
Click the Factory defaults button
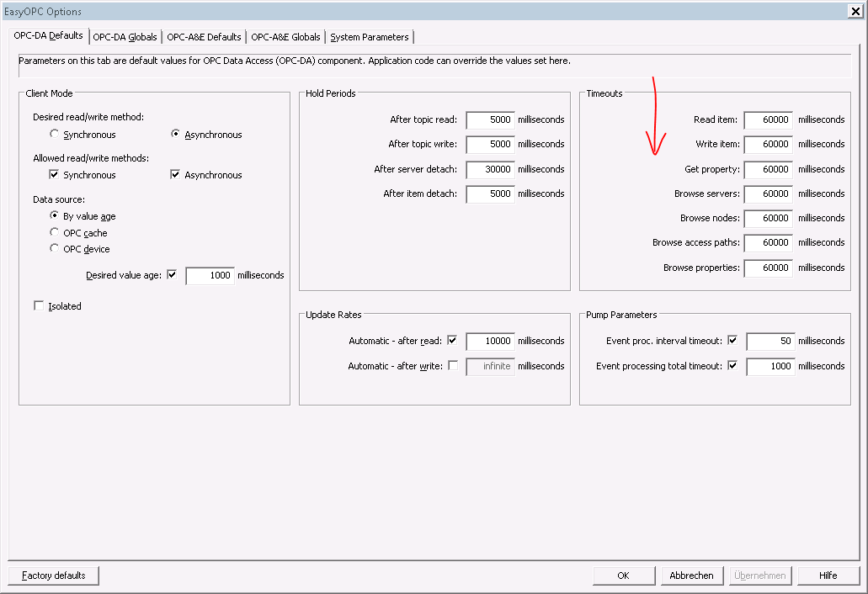[54, 575]
